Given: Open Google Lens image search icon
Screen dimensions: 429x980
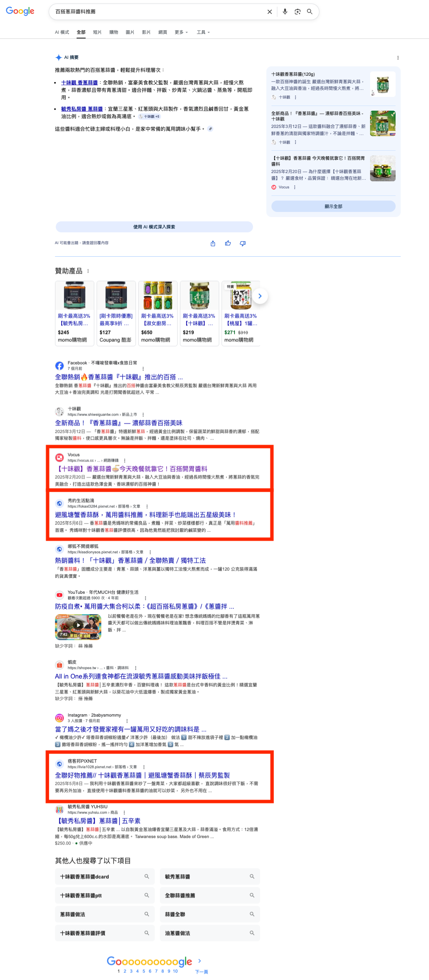Looking at the screenshot, I should point(297,12).
